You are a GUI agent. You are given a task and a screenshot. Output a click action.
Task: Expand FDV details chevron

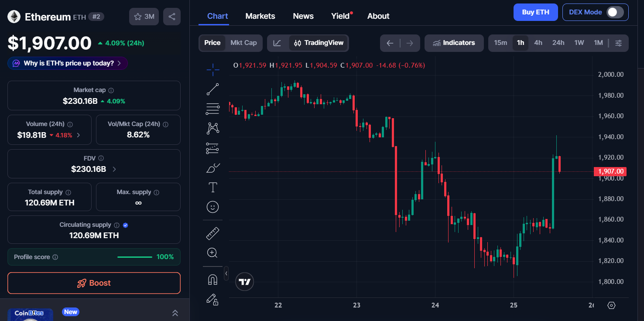point(114,169)
